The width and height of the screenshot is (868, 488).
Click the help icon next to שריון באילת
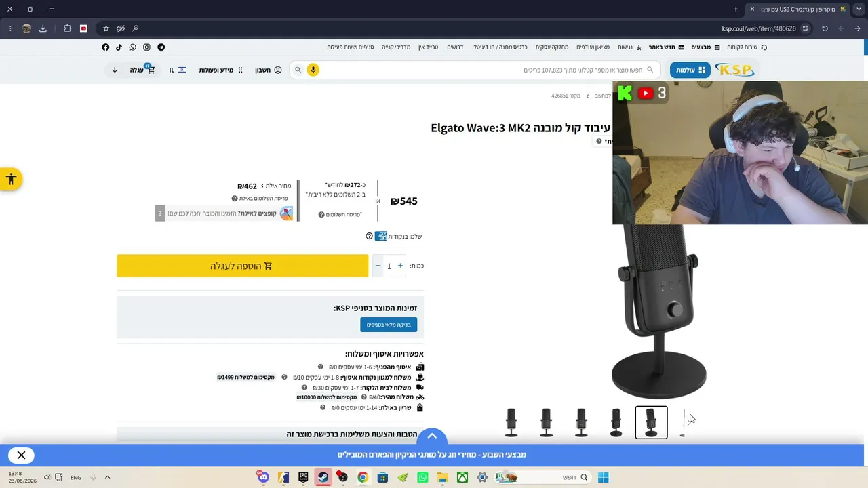tap(323, 407)
